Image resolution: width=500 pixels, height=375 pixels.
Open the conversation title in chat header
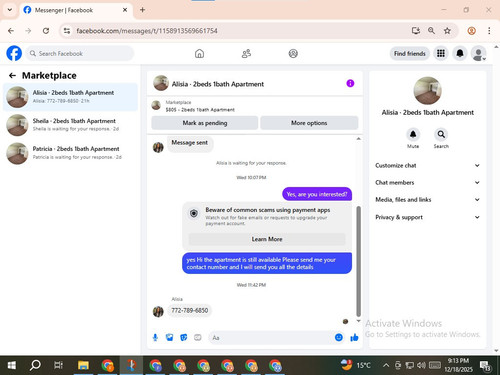218,84
